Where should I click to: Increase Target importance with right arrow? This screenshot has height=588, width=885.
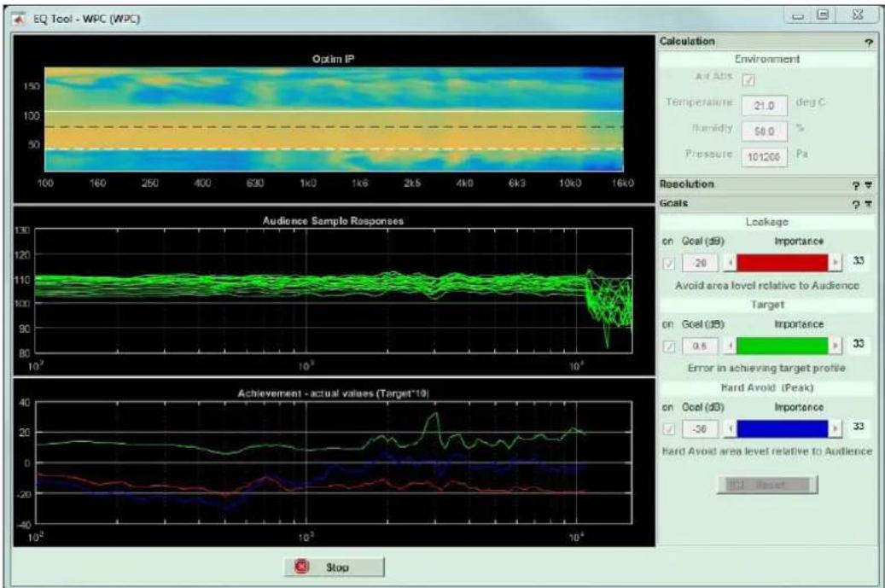coord(836,346)
